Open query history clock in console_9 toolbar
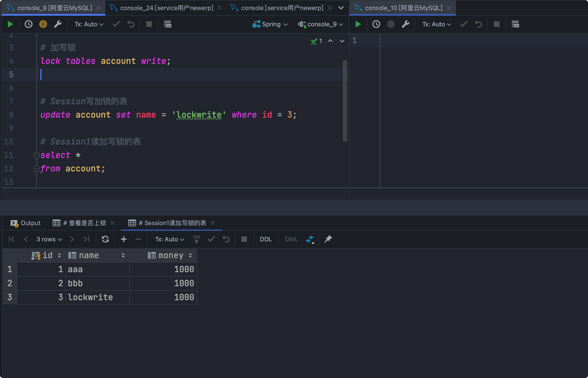 point(28,24)
